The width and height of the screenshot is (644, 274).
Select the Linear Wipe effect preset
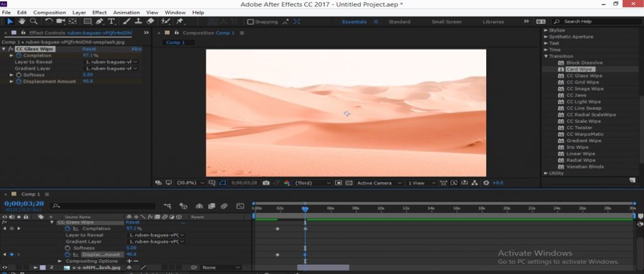coord(580,154)
